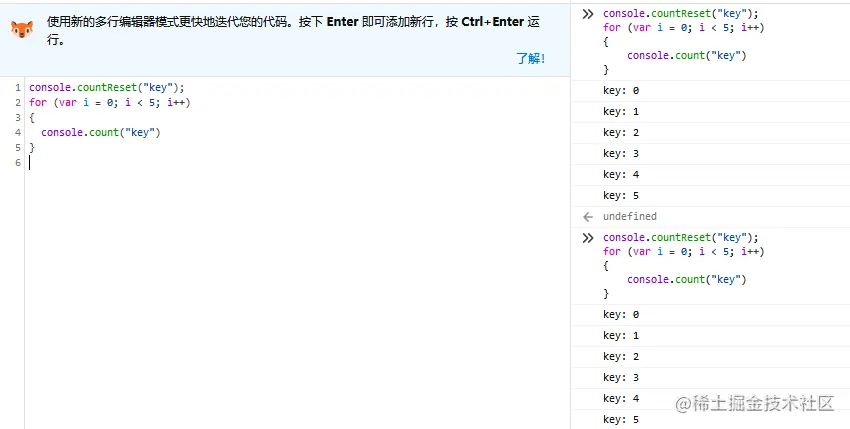Viewport: 850px width, 429px height.
Task: Click gutter line number 6 in the editor
Action: (x=18, y=163)
